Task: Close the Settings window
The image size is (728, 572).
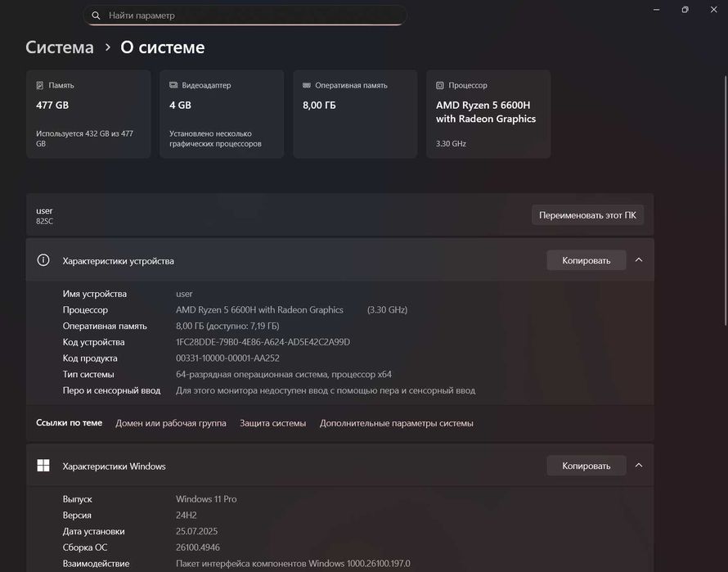Action: (713, 10)
